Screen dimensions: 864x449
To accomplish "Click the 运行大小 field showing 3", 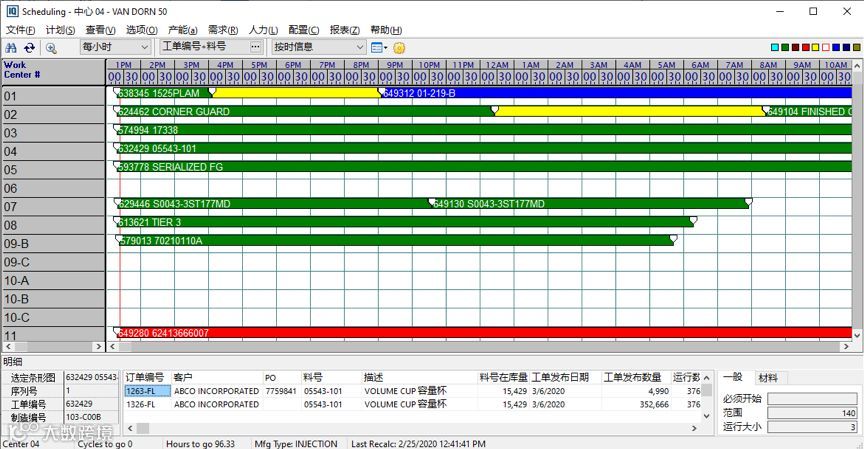I will click(812, 427).
